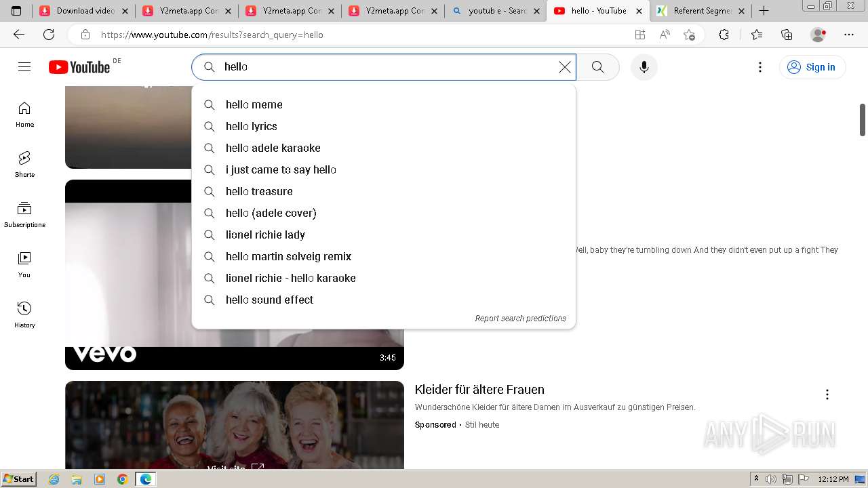Open Edge Settings and more menu
Screen dimensions: 868x488
pyautogui.click(x=849, y=35)
